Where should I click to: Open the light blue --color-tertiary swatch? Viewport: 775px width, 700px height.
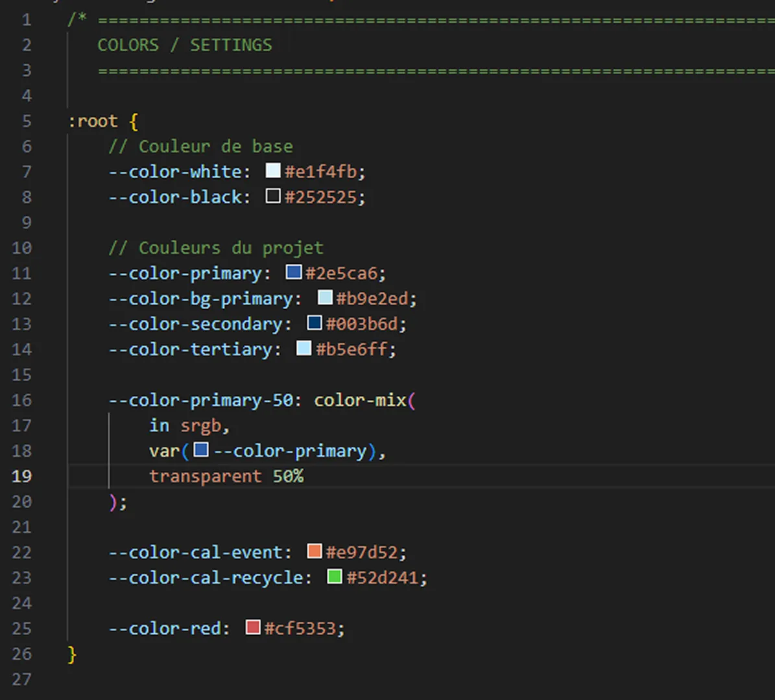305,348
